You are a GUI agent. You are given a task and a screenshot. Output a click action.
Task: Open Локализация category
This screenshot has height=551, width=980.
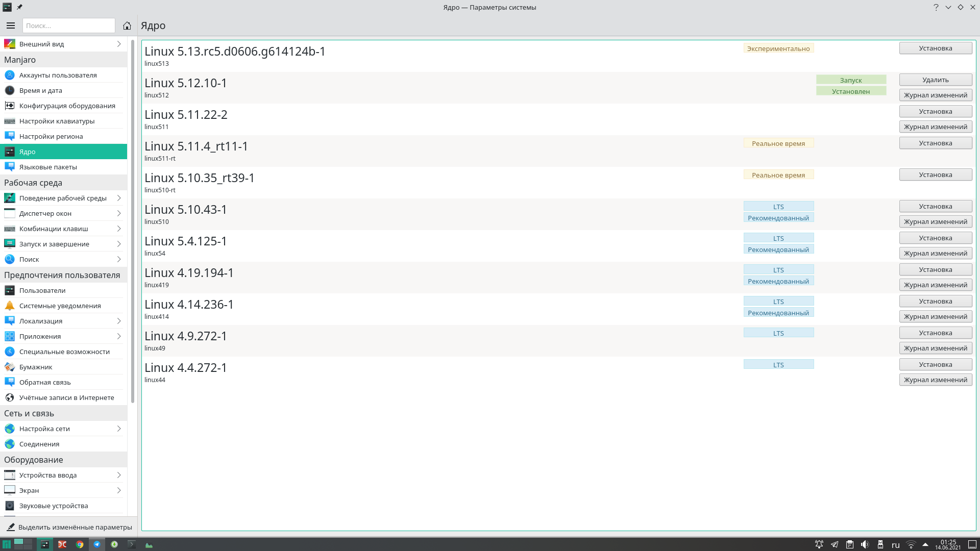(x=63, y=321)
